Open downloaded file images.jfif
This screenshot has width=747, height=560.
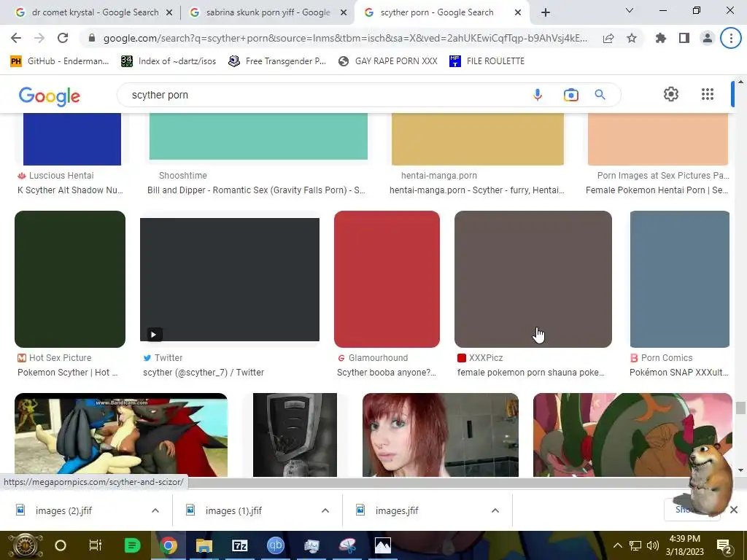tap(397, 510)
